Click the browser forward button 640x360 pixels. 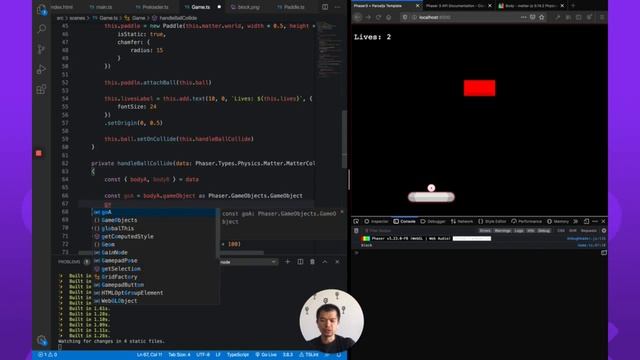coord(368,17)
